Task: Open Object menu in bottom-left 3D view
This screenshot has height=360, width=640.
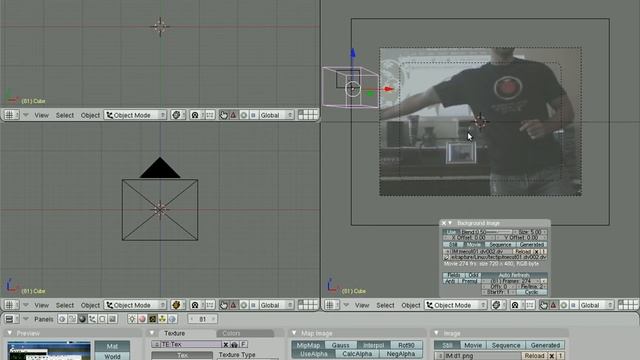Action: (90, 305)
